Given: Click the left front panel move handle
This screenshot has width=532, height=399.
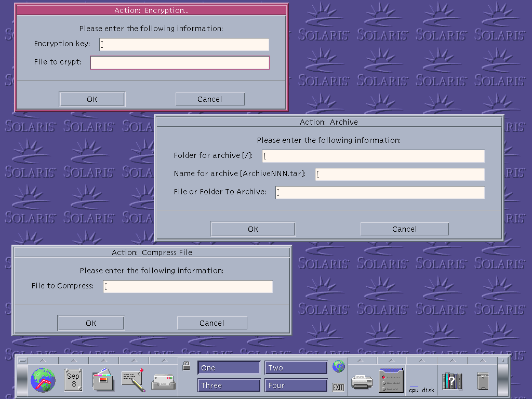Looking at the screenshot, I should [23, 380].
